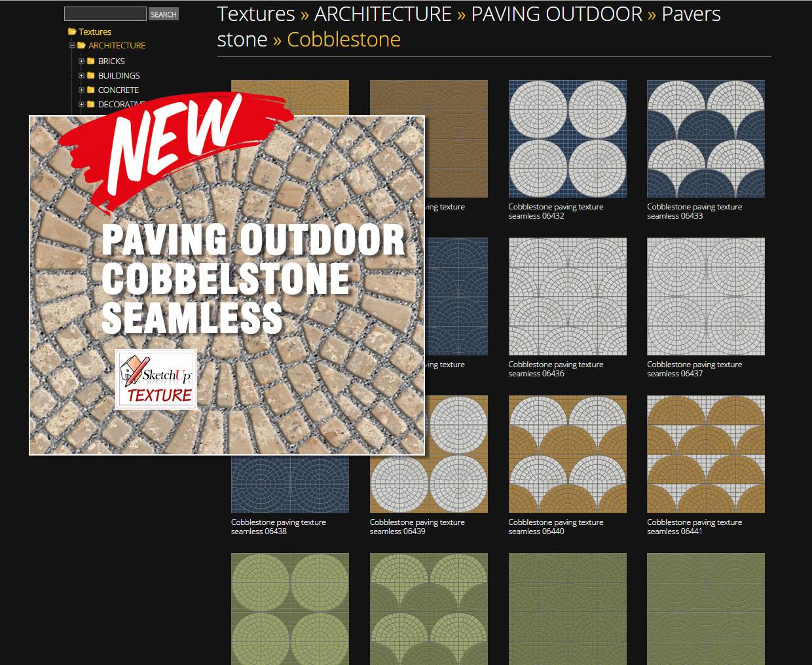Collapse the ARCHITECTURE tree node
Viewport: 812px width, 665px height.
[71, 45]
